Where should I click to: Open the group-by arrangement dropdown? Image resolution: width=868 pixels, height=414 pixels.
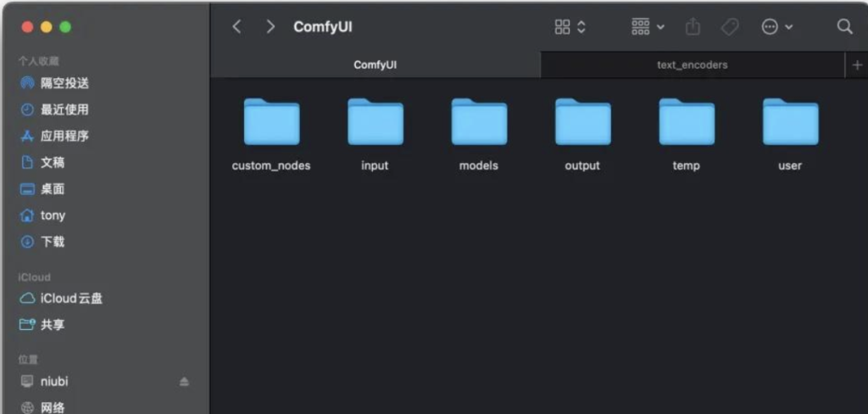click(648, 26)
